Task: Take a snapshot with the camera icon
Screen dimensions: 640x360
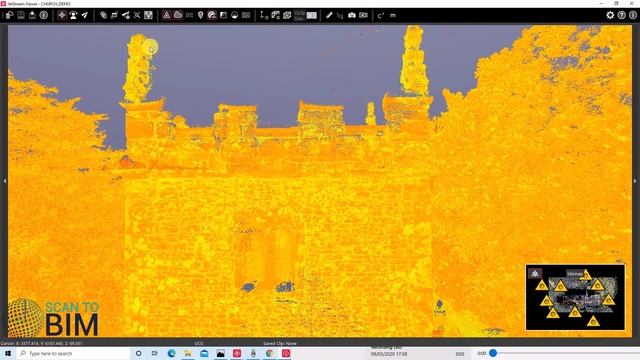Action: click(352, 16)
